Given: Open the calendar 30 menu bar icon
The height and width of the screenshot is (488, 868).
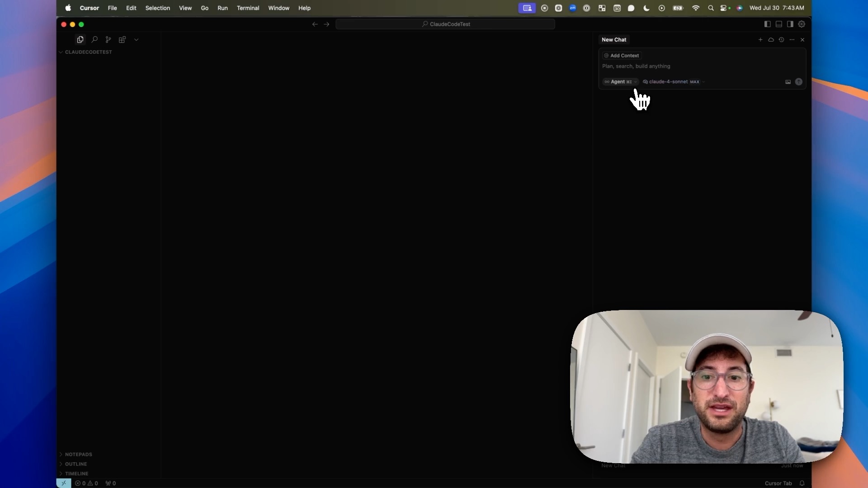Looking at the screenshot, I should coord(617,8).
